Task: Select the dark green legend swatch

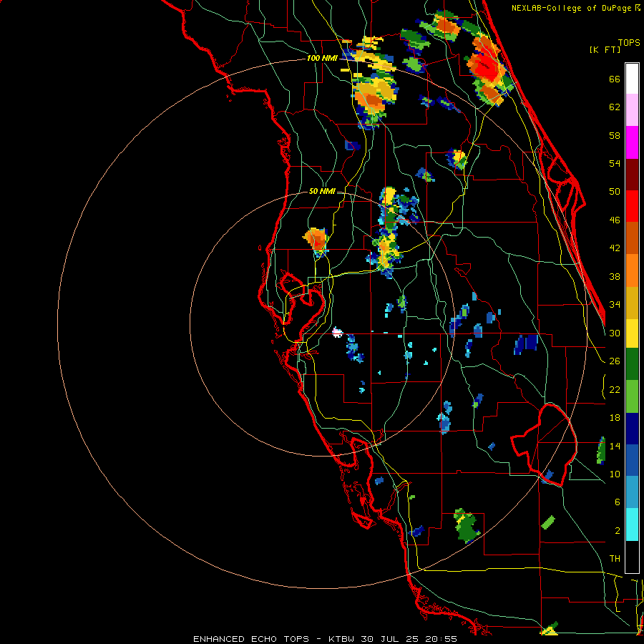Action: (632, 364)
